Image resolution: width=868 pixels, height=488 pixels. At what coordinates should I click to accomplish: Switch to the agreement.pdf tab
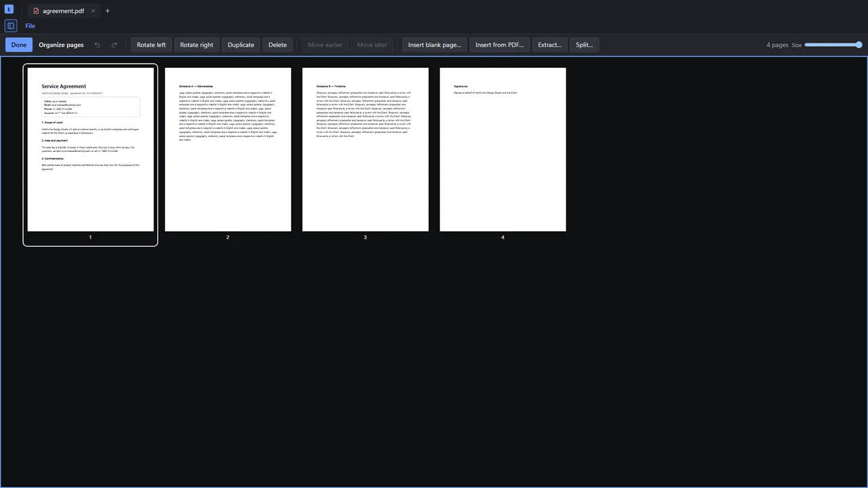(64, 11)
